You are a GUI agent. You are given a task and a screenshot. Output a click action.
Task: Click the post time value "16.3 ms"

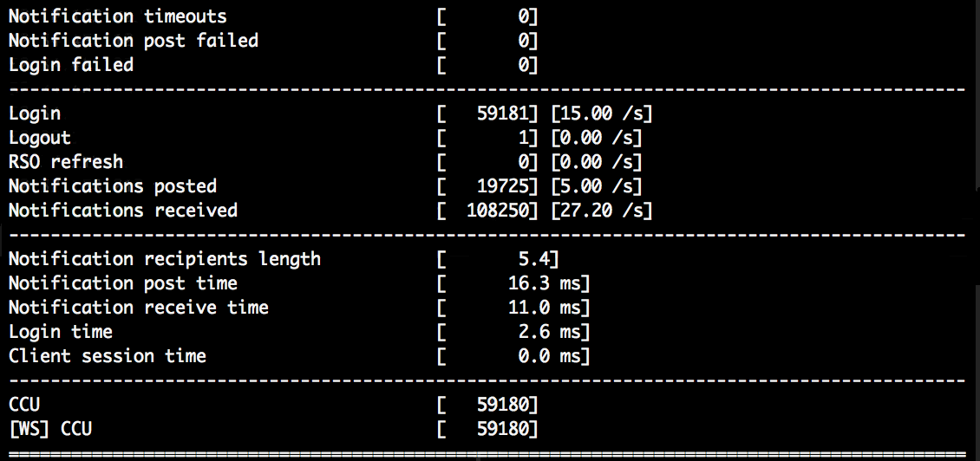pos(548,283)
